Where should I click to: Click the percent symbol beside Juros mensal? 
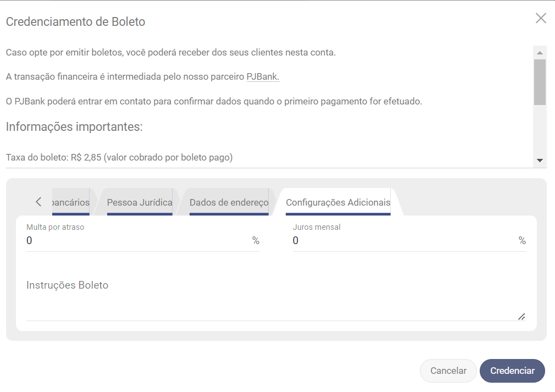point(522,241)
